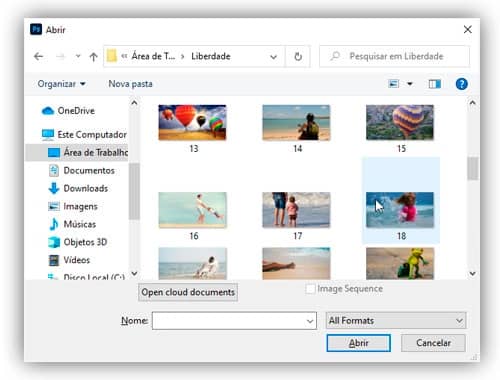Image resolution: width=500 pixels, height=380 pixels.
Task: Click the Cancelar button
Action: click(x=433, y=343)
